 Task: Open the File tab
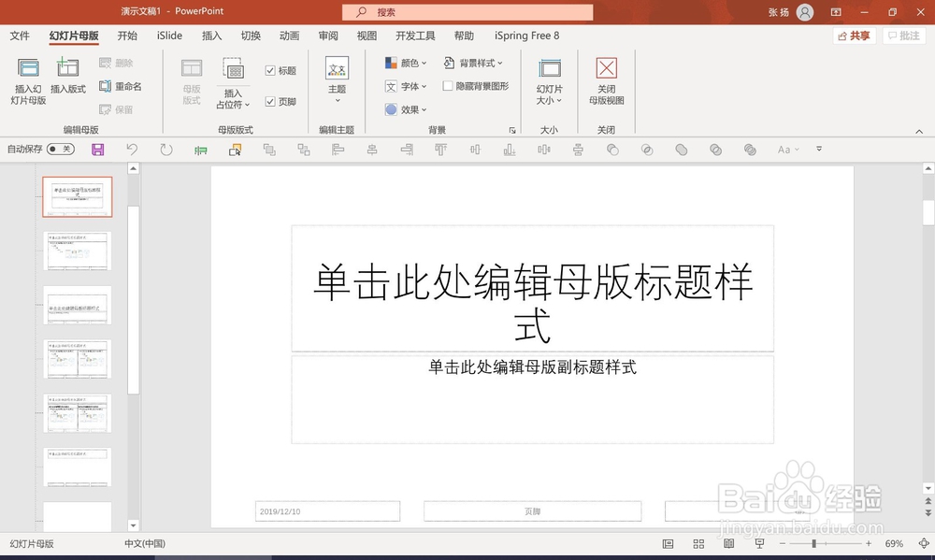pos(20,36)
